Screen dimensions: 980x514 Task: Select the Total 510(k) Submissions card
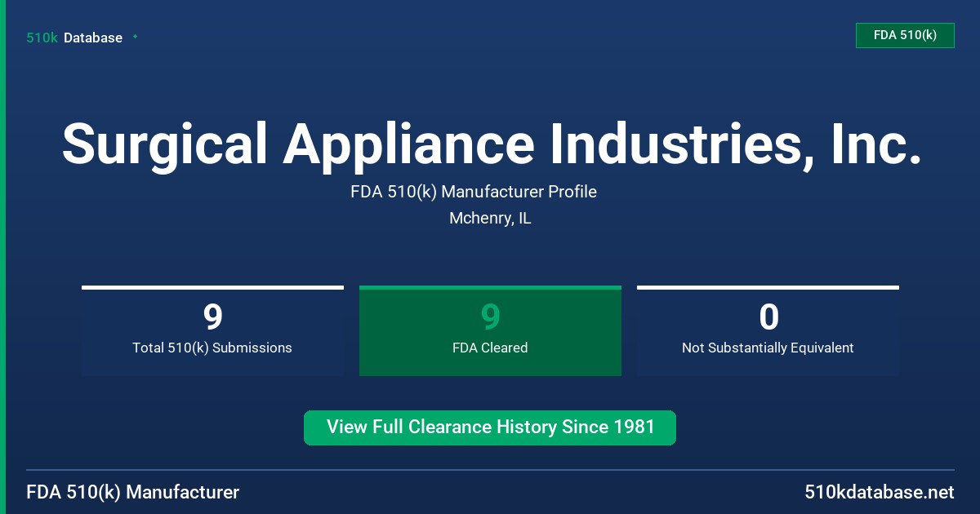212,331
